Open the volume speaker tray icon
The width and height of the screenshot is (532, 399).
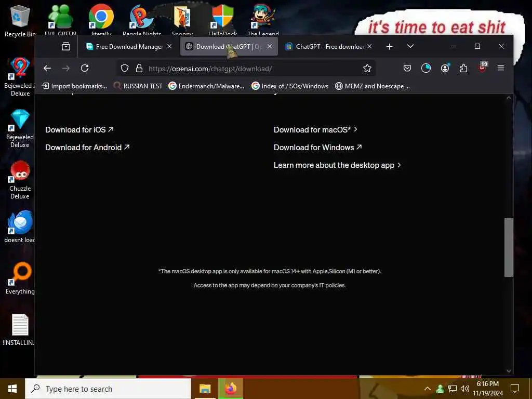[465, 389]
